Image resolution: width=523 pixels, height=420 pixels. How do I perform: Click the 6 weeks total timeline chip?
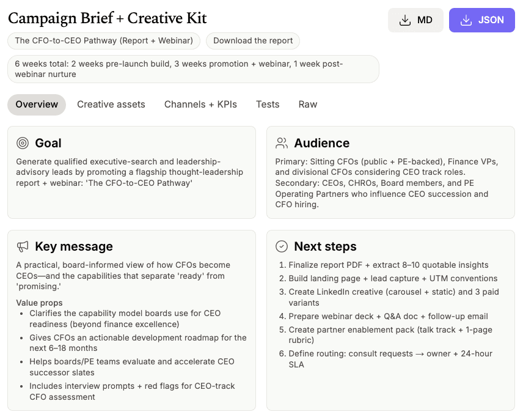193,69
